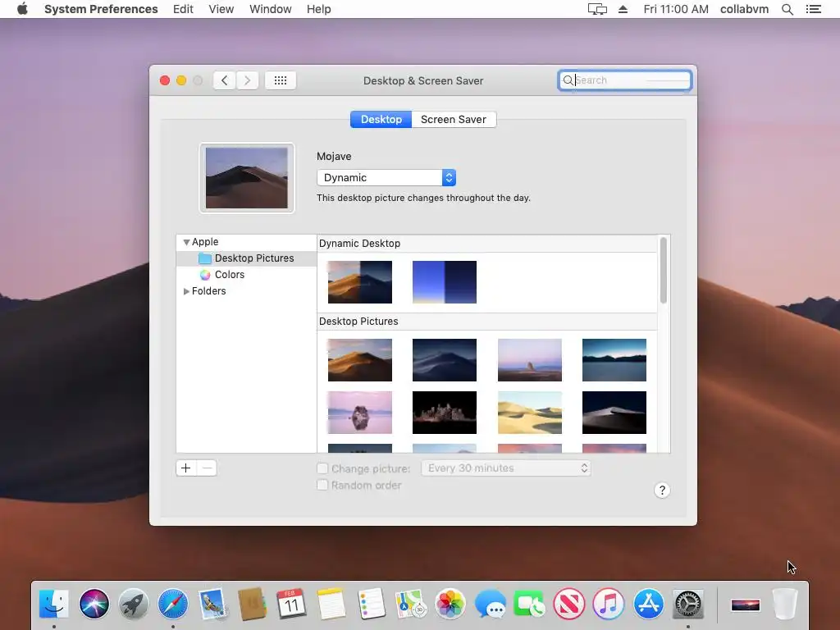Click in the Search field
Viewport: 840px width, 630px height.
pyautogui.click(x=624, y=80)
